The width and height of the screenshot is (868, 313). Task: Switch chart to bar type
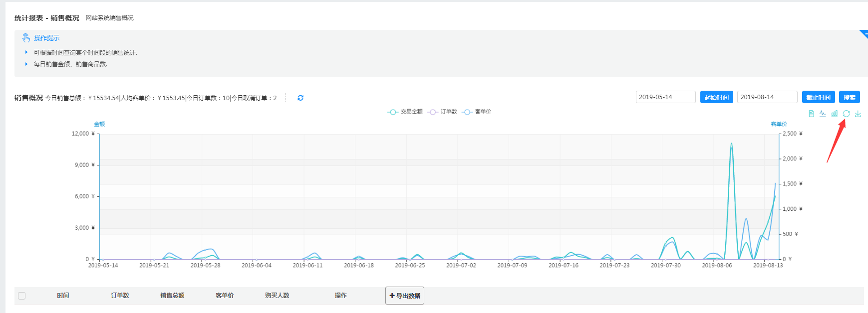pos(834,114)
